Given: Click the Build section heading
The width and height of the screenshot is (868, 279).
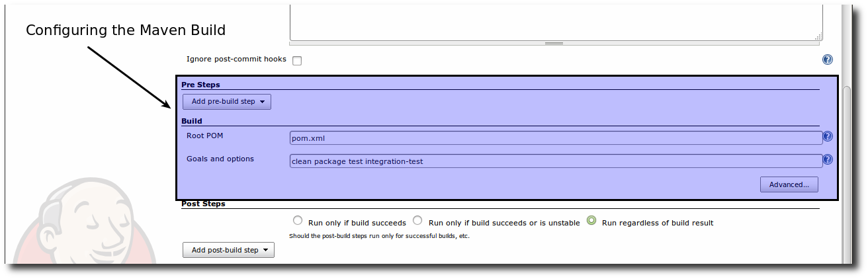Looking at the screenshot, I should (x=192, y=121).
